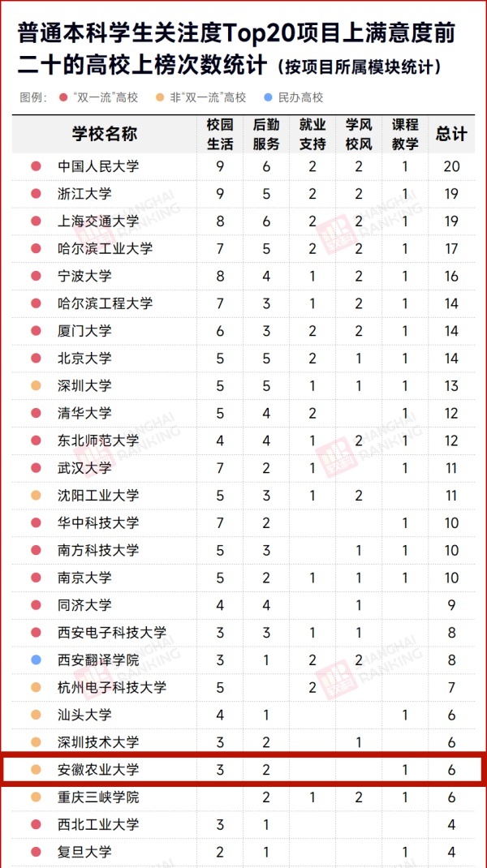Click the 总计 column header
487x868 pixels.
(451, 134)
